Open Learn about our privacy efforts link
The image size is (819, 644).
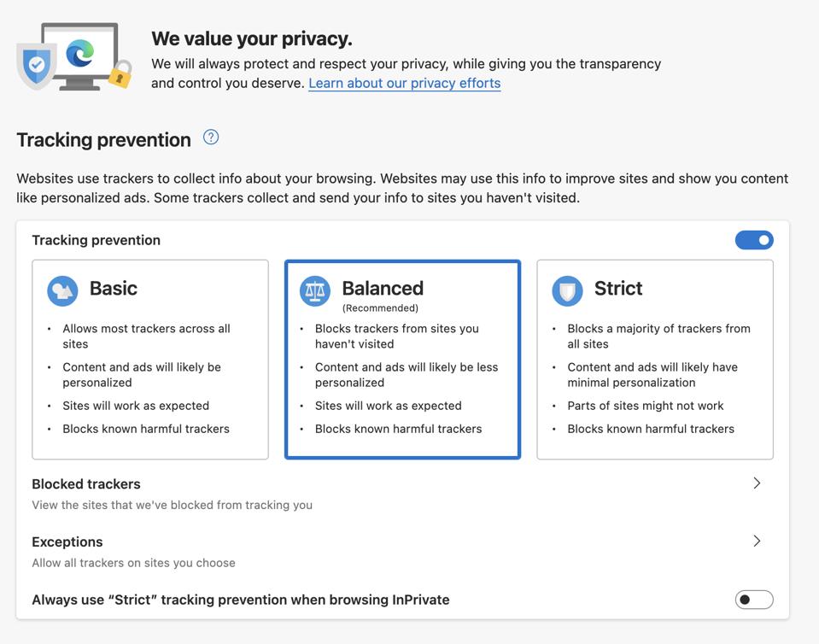(x=404, y=83)
